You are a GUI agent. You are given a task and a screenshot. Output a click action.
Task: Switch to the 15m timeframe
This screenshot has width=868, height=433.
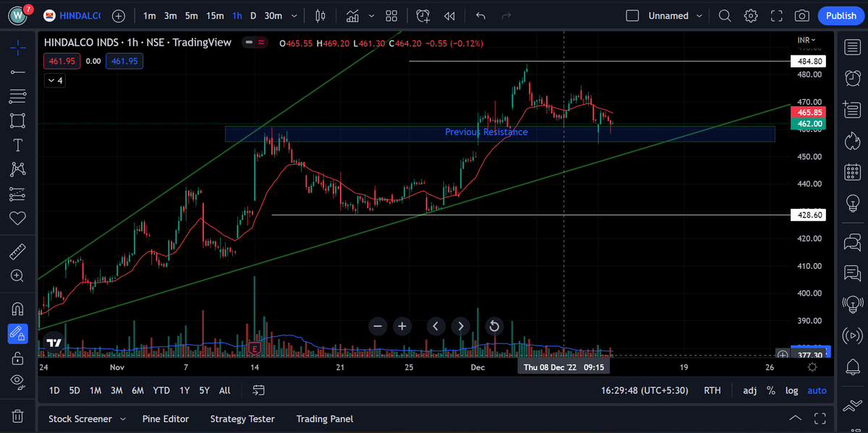point(215,16)
